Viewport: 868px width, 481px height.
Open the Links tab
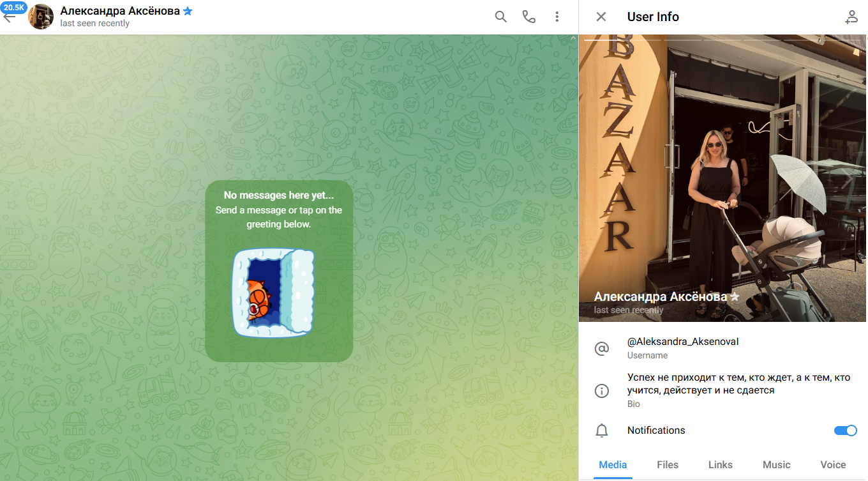(720, 464)
